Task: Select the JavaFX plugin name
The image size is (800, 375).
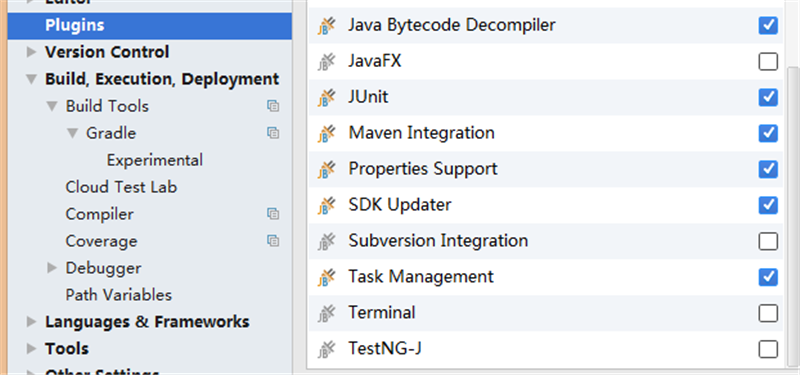Action: click(374, 61)
